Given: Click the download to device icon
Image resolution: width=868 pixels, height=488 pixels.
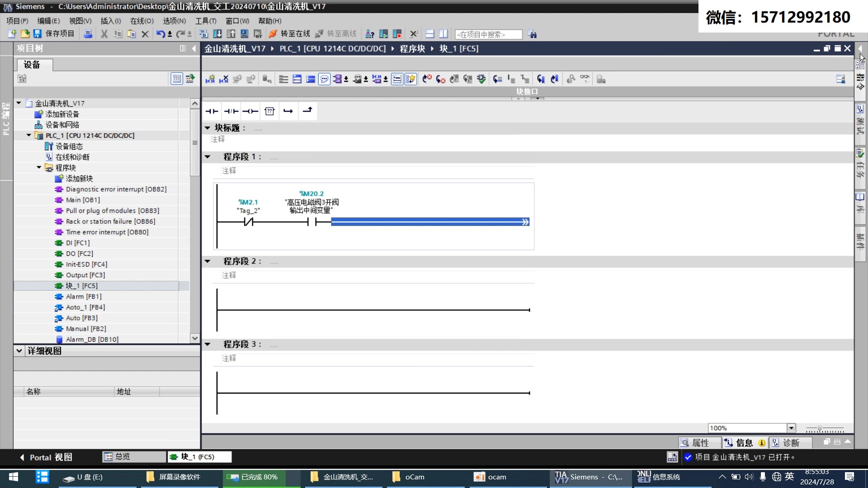Looking at the screenshot, I should coord(217,34).
